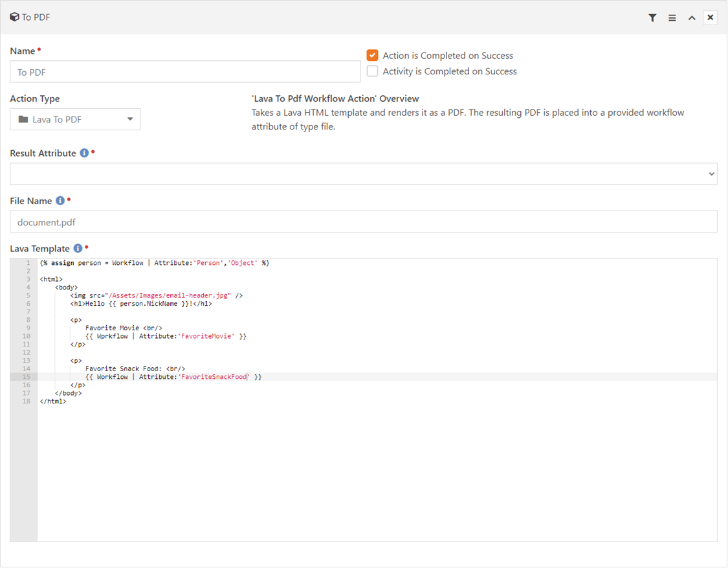This screenshot has width=728, height=568.
Task: Click the File Name document.pdf field
Action: (x=364, y=222)
